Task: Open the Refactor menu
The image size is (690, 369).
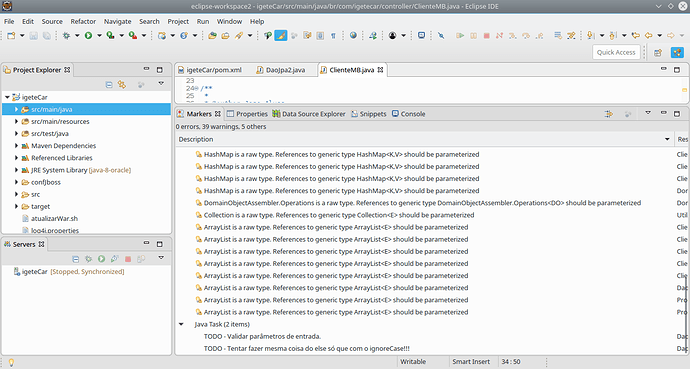Action: point(83,22)
